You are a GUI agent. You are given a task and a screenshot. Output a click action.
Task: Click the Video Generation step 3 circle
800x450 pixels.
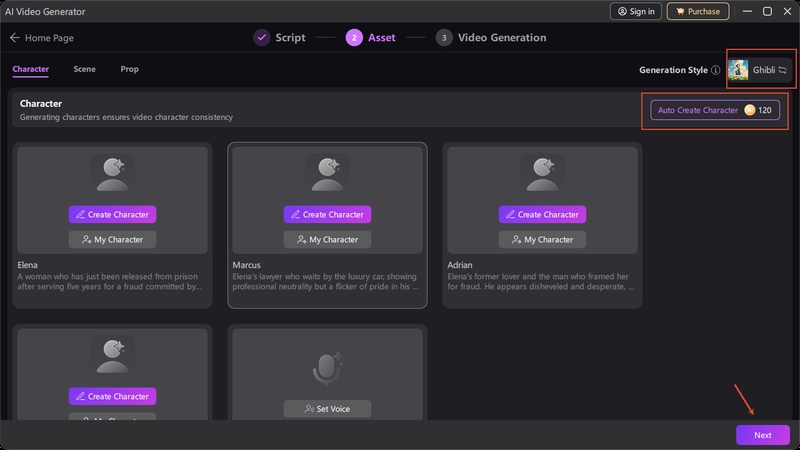point(444,38)
